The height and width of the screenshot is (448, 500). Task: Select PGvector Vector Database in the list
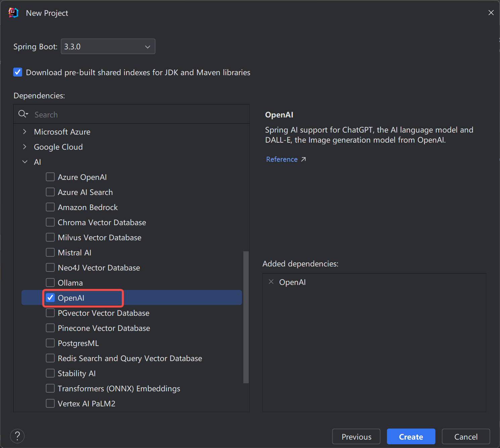click(103, 313)
